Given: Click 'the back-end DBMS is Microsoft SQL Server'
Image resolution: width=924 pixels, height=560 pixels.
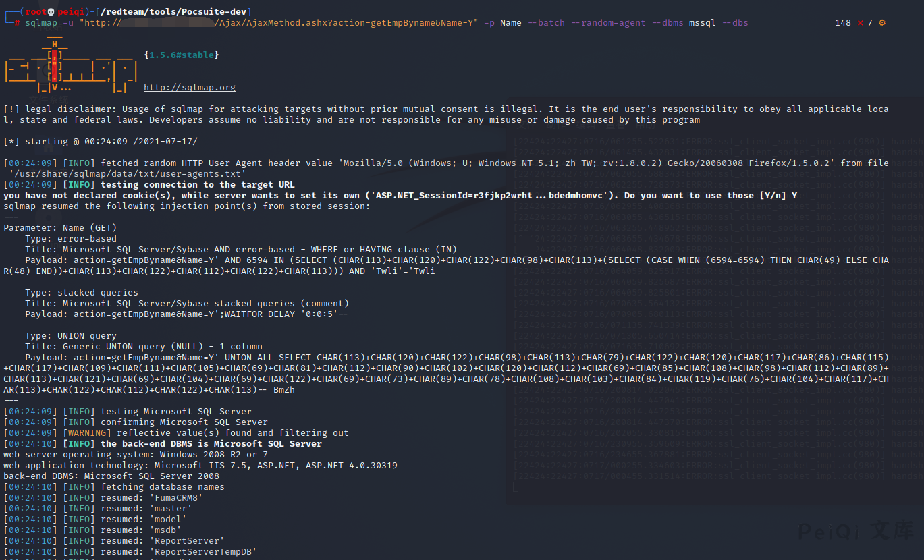Looking at the screenshot, I should click(211, 444).
